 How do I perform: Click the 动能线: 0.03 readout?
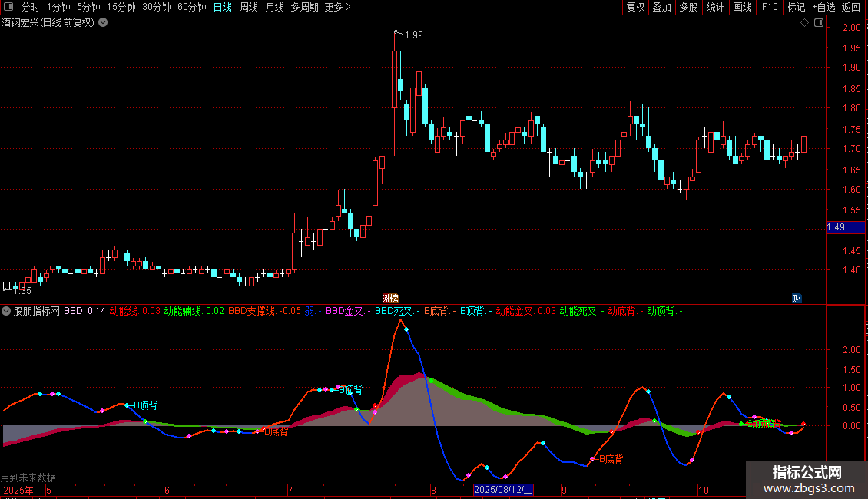pos(135,311)
